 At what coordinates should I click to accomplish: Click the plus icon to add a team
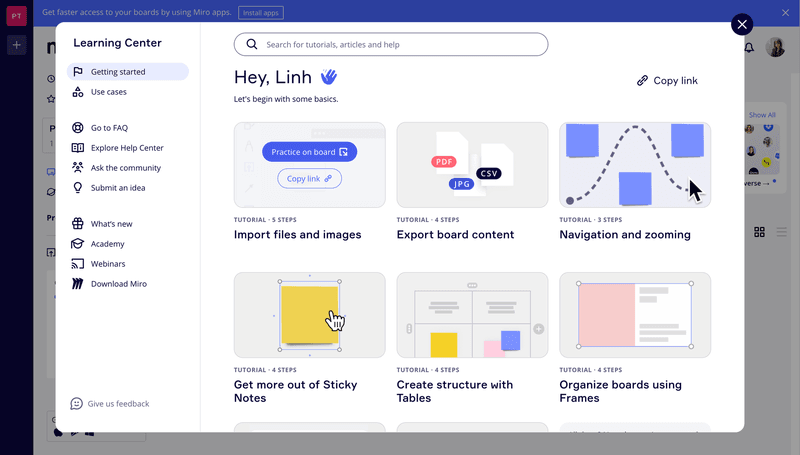(16, 45)
